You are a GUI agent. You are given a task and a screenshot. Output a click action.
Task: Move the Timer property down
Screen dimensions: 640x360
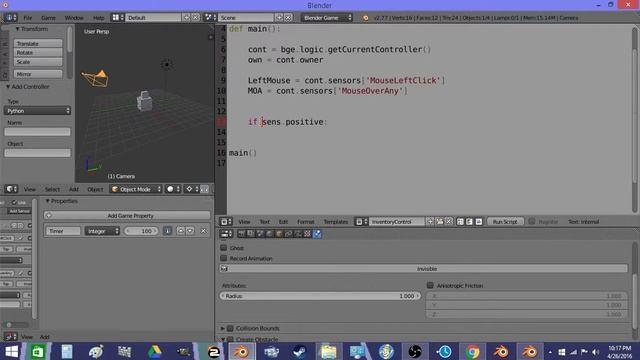coord(190,231)
